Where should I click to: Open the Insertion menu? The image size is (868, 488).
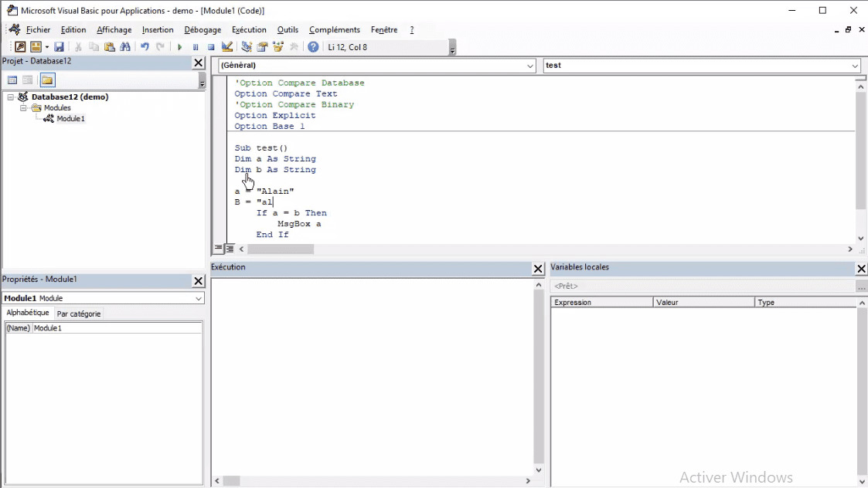[158, 30]
